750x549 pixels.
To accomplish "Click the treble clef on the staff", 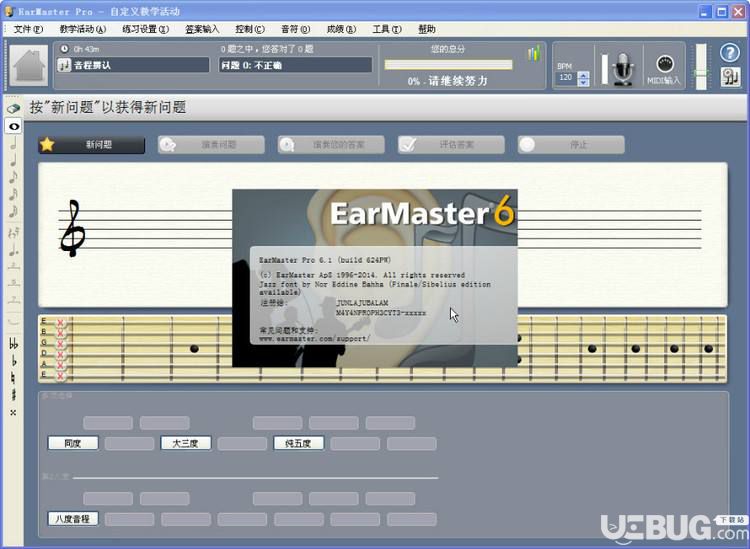I will click(72, 228).
